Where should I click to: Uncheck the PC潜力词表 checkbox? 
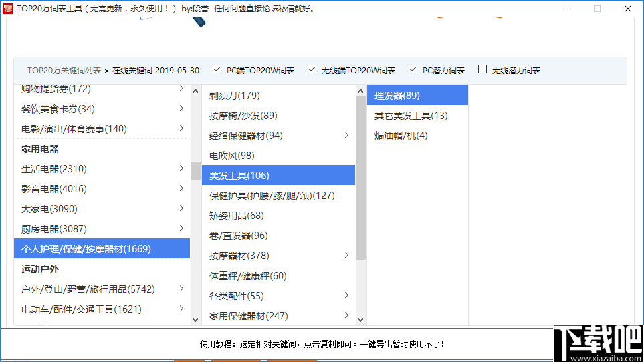tap(413, 69)
